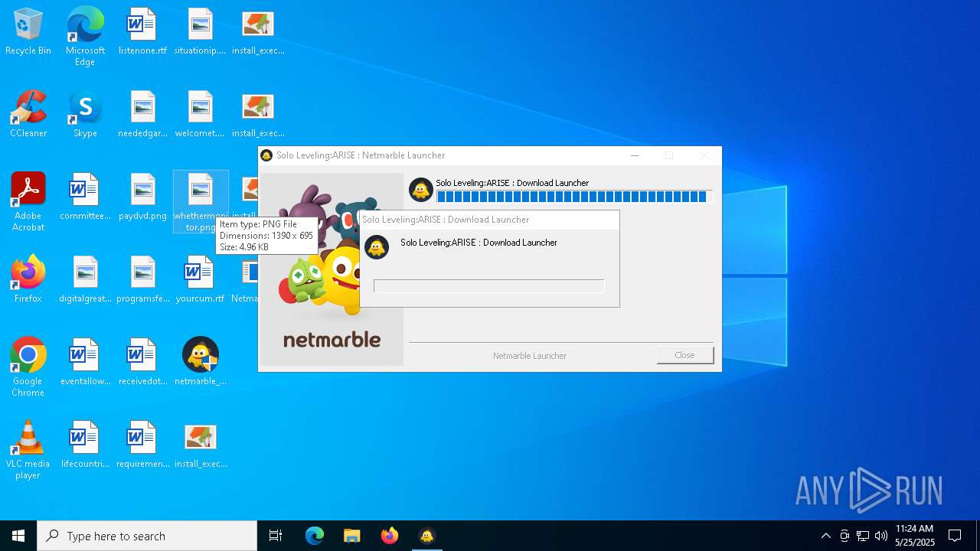
Task: Click the Download Launcher dialog title bar
Action: coord(489,220)
